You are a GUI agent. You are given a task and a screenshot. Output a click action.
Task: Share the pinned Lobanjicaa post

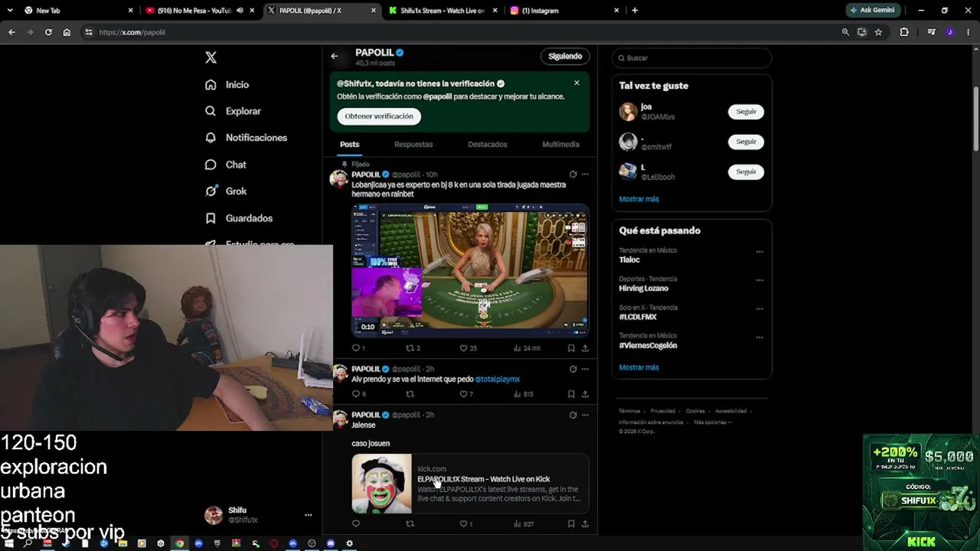click(x=585, y=348)
